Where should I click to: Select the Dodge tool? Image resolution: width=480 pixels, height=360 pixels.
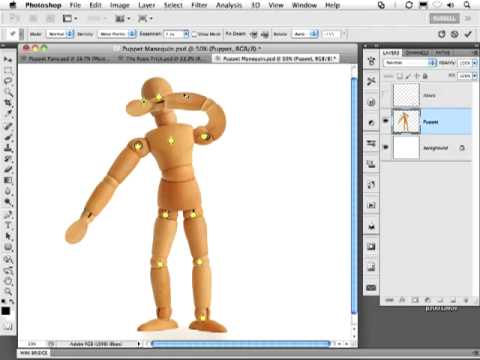click(x=8, y=203)
